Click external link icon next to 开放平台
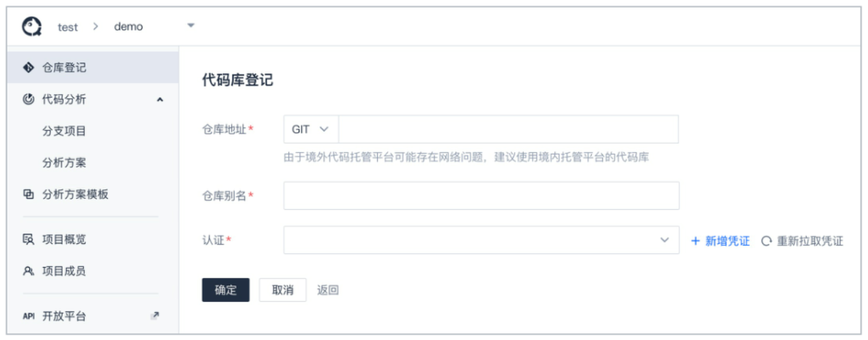Viewport: 868px width, 340px height. coord(155,315)
